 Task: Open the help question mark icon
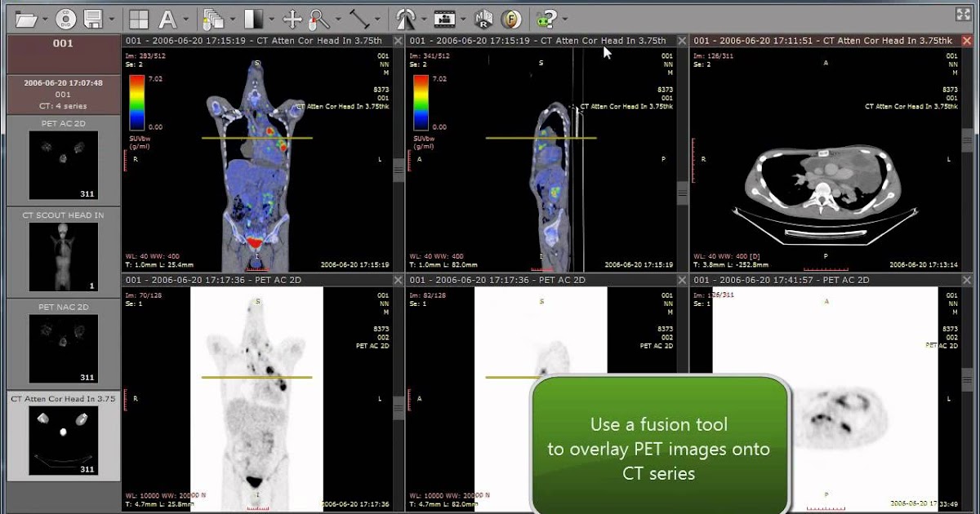click(x=547, y=18)
